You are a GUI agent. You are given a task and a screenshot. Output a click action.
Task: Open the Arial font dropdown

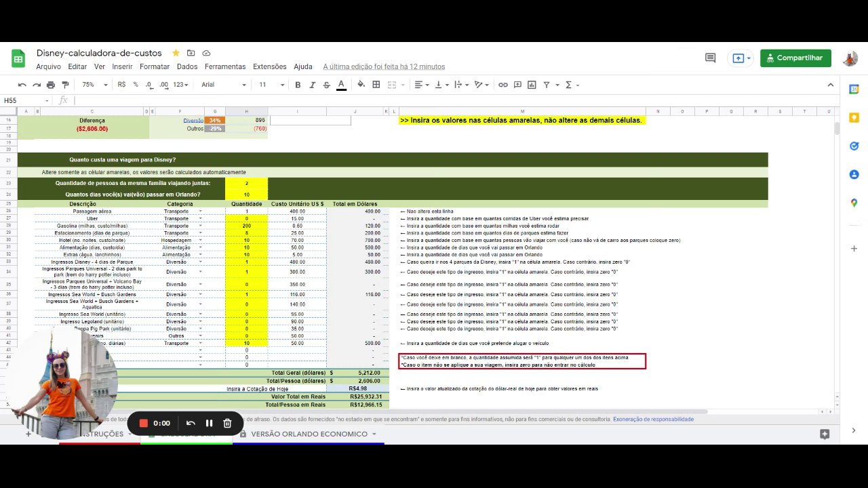[224, 85]
